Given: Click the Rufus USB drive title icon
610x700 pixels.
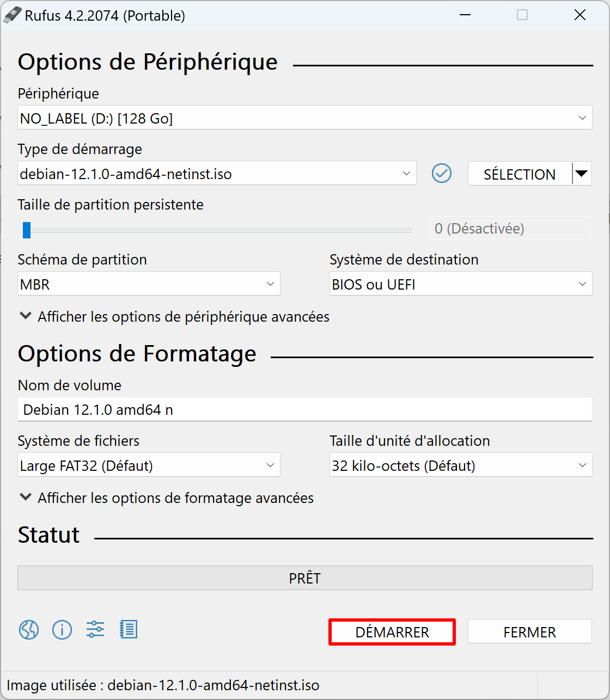Looking at the screenshot, I should (x=13, y=15).
